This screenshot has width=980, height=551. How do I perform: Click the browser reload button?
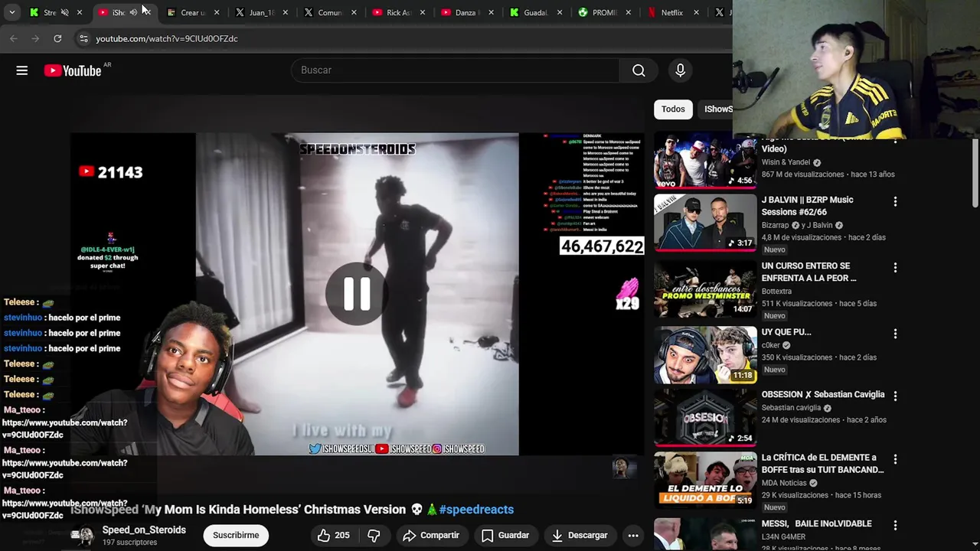(57, 38)
